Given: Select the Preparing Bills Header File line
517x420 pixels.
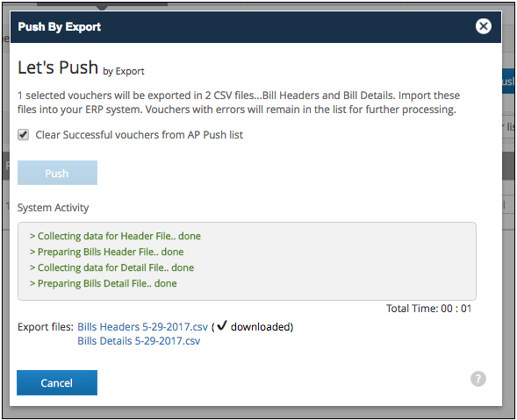Looking at the screenshot, I should point(106,252).
